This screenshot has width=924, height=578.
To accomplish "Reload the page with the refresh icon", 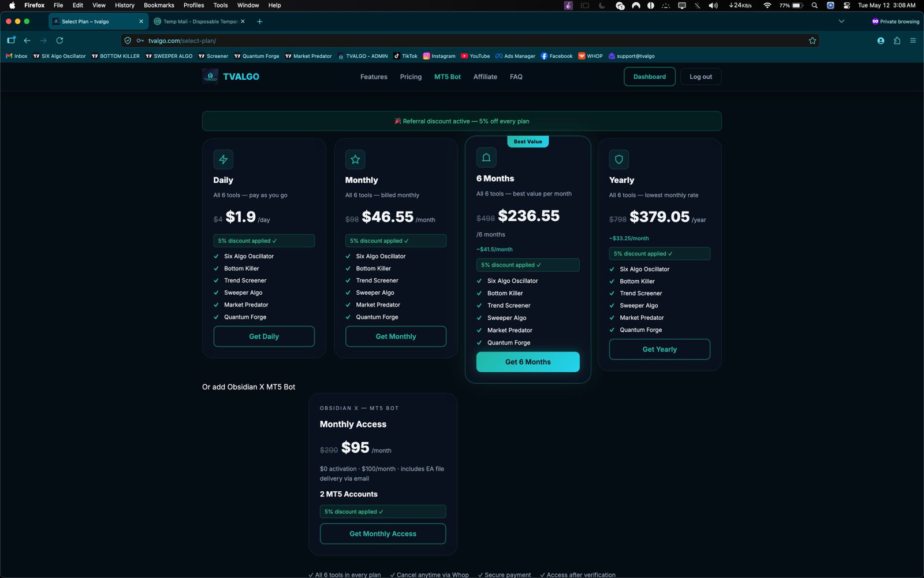I will (59, 40).
